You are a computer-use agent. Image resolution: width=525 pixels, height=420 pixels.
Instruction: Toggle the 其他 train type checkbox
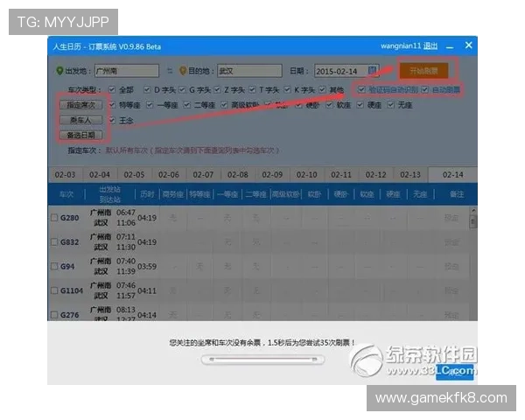pyautogui.click(x=322, y=89)
